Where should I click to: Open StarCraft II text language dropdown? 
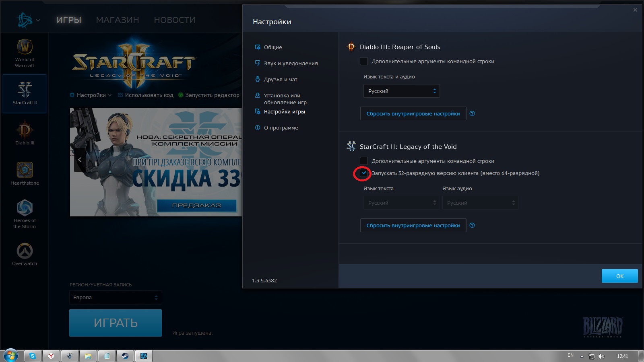coord(401,203)
